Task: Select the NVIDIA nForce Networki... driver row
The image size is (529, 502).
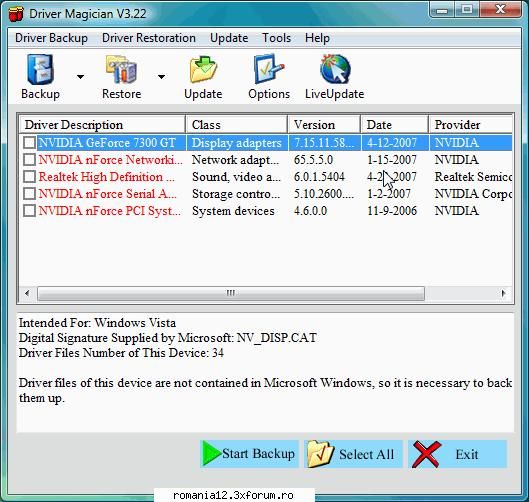Action: 266,160
